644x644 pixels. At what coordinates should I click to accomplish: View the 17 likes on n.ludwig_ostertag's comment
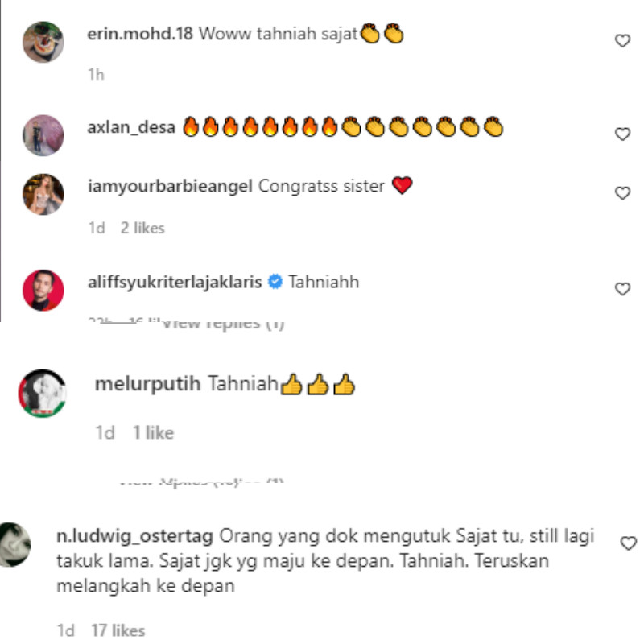118,630
